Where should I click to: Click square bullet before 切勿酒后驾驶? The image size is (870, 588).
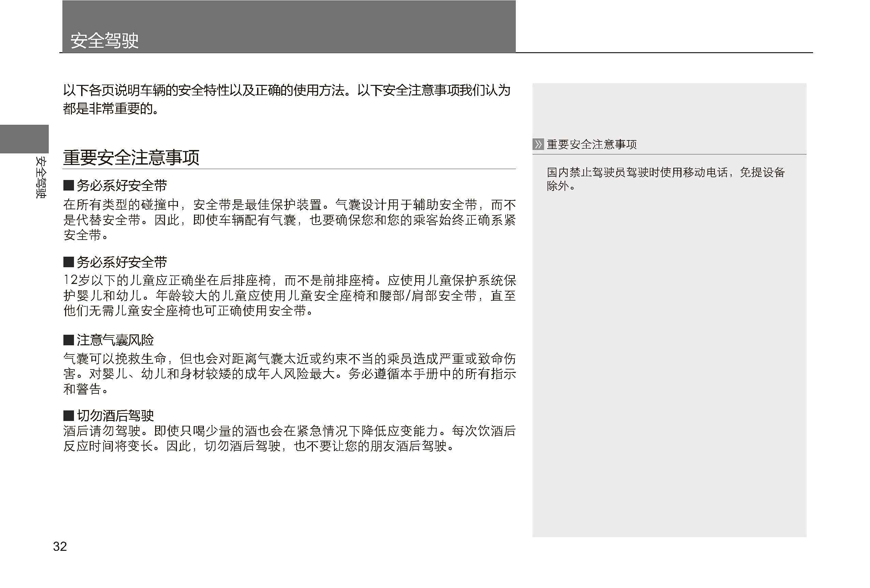coord(68,416)
